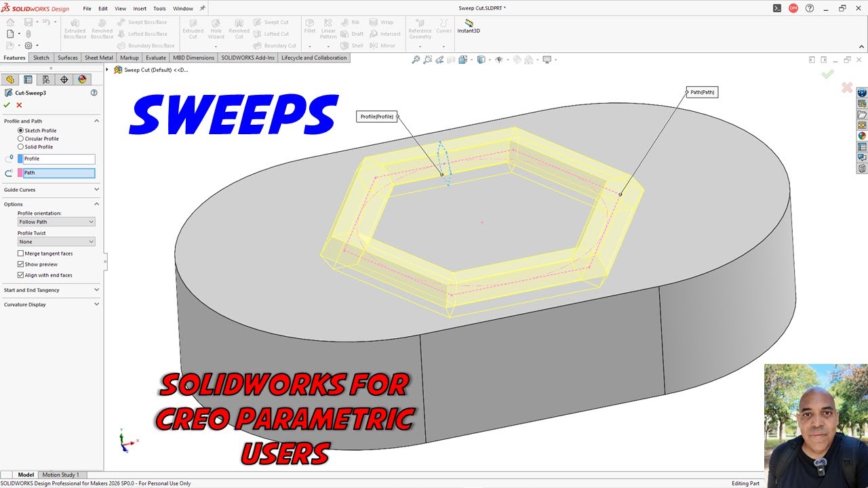Collapse Profile and Path section
This screenshot has width=868, height=488.
(x=96, y=121)
